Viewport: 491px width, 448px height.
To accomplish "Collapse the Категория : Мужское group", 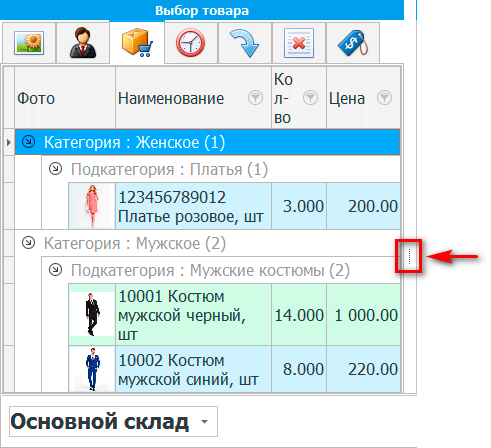I will coord(28,243).
